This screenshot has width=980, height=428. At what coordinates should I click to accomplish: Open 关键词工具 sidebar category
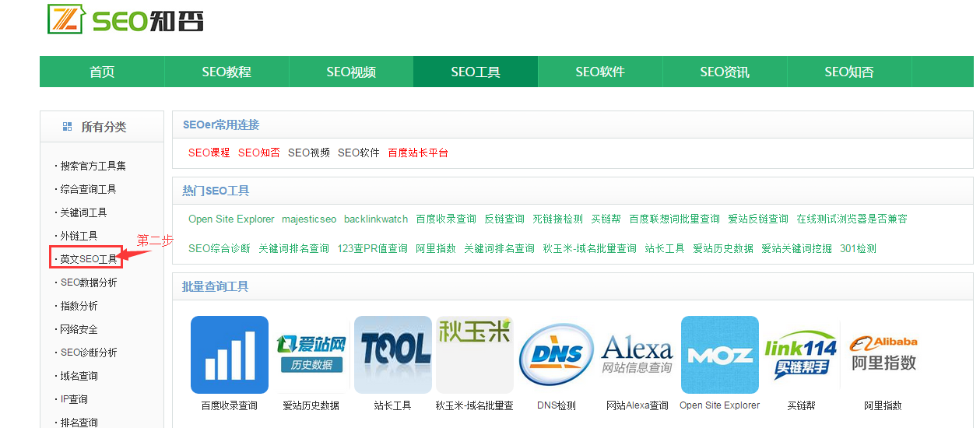pyautogui.click(x=83, y=212)
